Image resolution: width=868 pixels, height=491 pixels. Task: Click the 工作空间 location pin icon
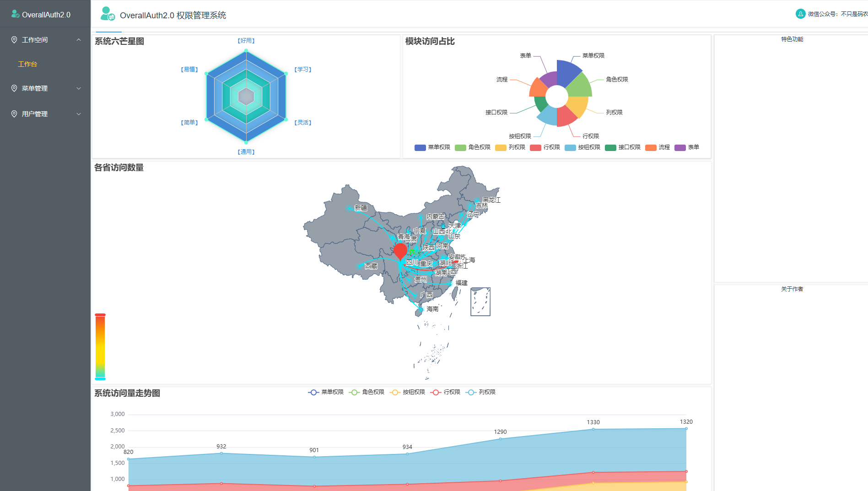pyautogui.click(x=14, y=40)
